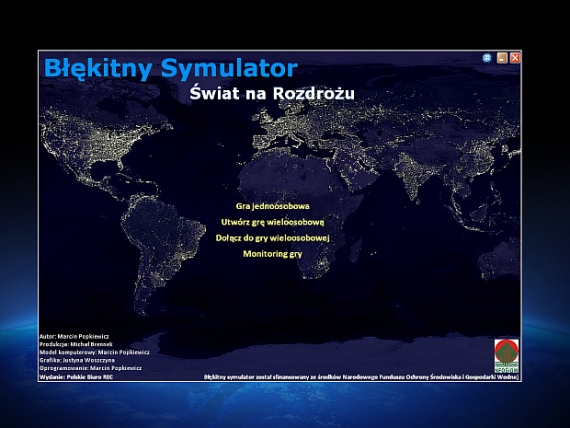Click the NFOŚiGW fund logo
The width and height of the screenshot is (570, 428).
(x=506, y=356)
